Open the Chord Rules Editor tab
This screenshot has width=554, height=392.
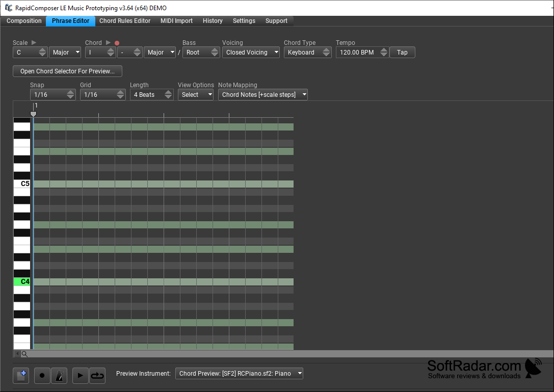point(125,21)
